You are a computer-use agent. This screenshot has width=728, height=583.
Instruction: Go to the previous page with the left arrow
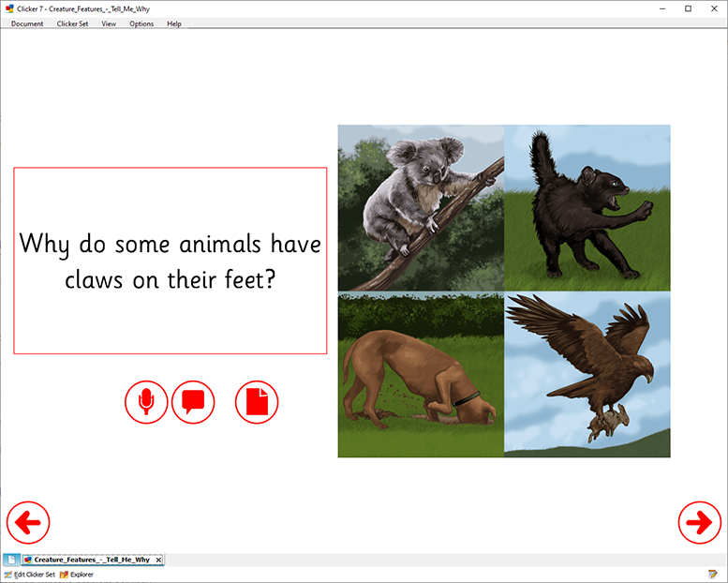28,522
